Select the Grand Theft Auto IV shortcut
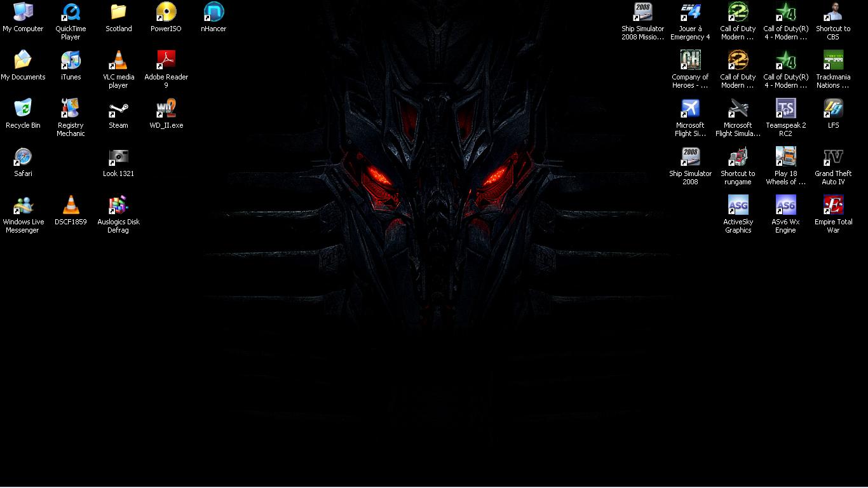Viewport: 868px width, 488px height. tap(833, 157)
